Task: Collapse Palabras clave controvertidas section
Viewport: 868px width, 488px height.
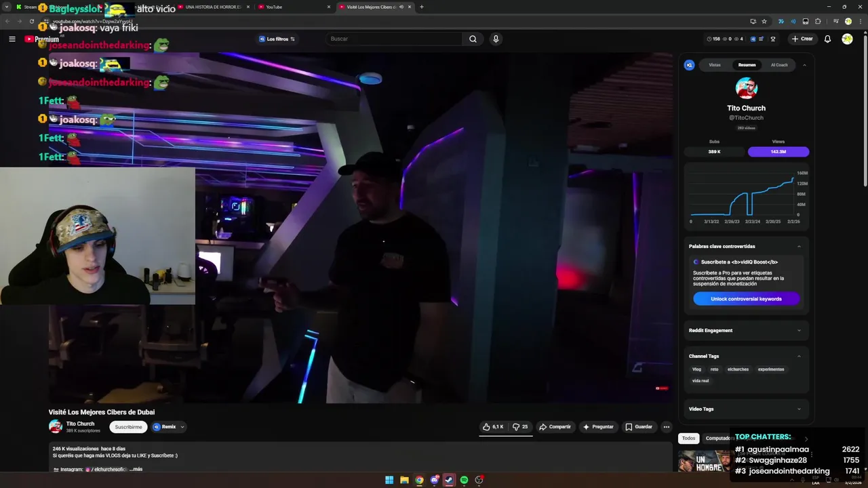Action: point(799,246)
